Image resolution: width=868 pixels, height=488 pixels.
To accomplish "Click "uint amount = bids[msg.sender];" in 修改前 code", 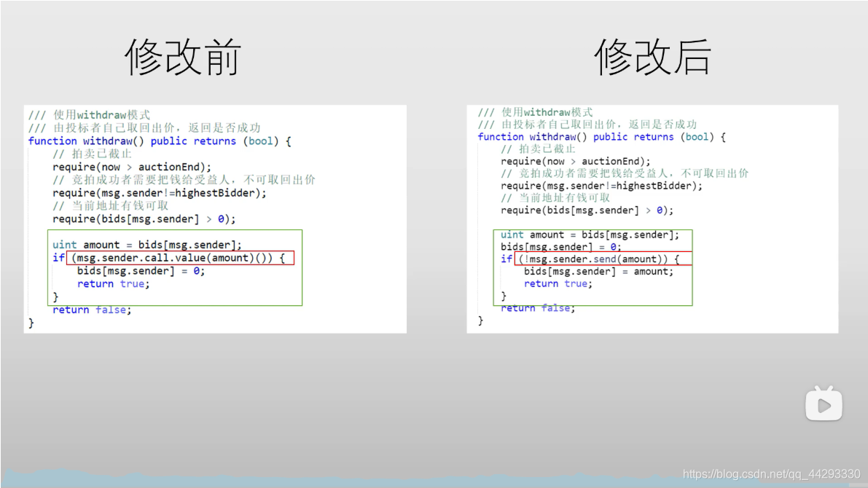I will 147,245.
